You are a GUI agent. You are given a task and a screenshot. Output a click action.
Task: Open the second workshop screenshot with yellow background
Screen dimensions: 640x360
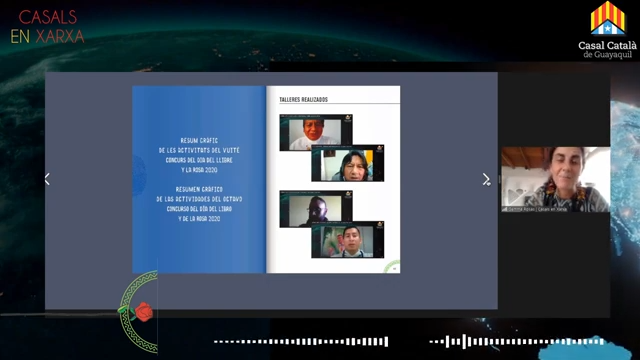(347, 163)
